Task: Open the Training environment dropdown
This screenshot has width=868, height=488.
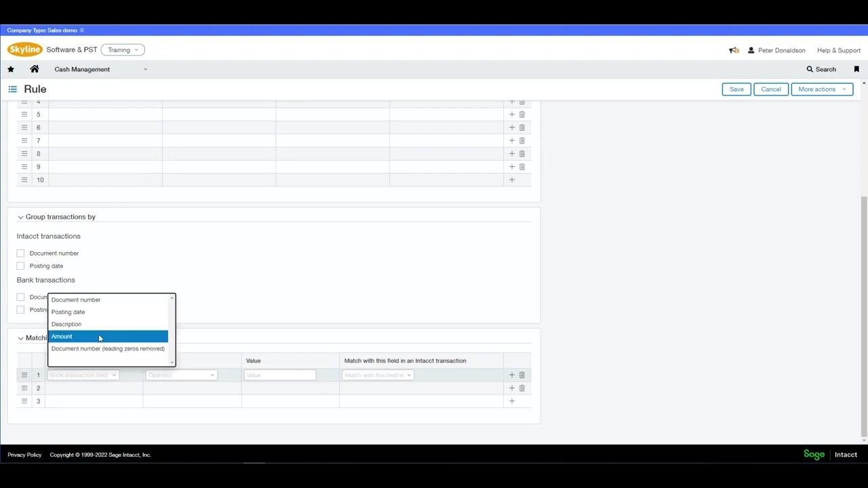Action: pos(123,50)
